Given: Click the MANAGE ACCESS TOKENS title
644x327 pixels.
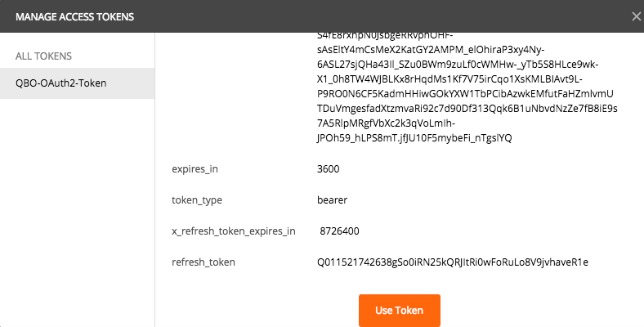Looking at the screenshot, I should coord(74,17).
